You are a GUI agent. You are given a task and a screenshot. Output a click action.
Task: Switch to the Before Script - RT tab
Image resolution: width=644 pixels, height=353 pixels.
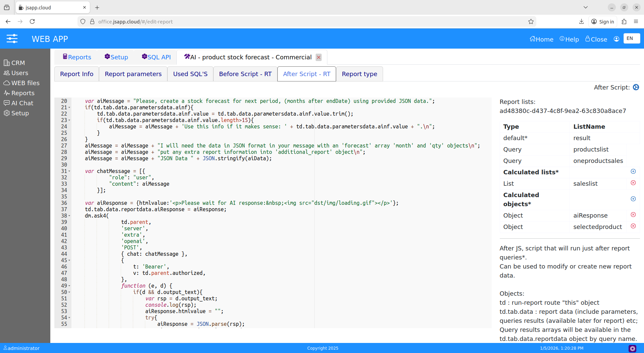coord(245,74)
